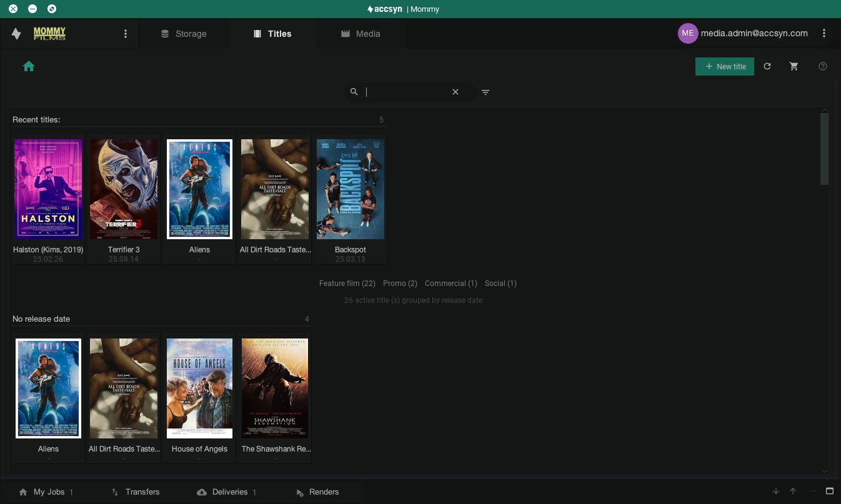Toggle the Social (1) filter
Screen dimensions: 841x504
coord(500,284)
